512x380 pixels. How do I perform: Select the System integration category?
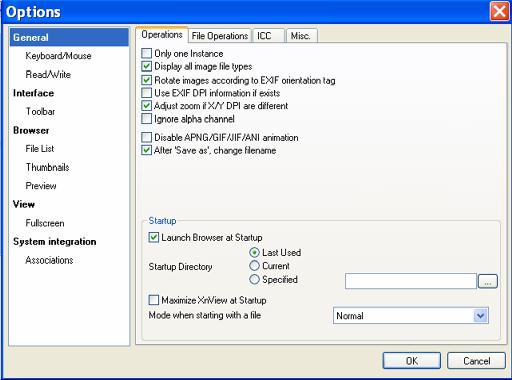point(55,242)
